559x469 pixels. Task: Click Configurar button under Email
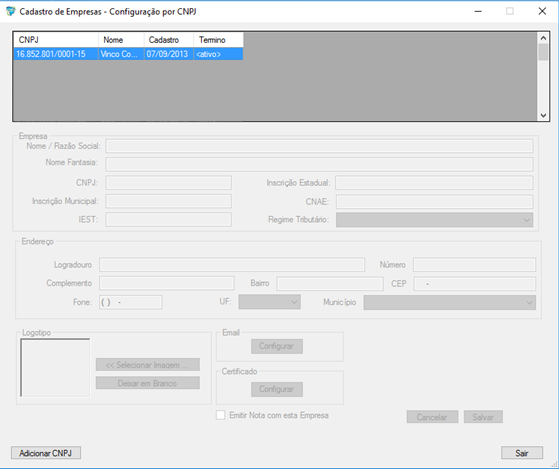[x=277, y=346]
